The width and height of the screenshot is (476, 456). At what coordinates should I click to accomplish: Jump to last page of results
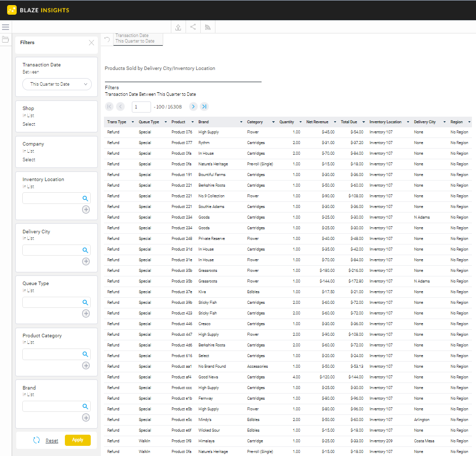point(204,107)
